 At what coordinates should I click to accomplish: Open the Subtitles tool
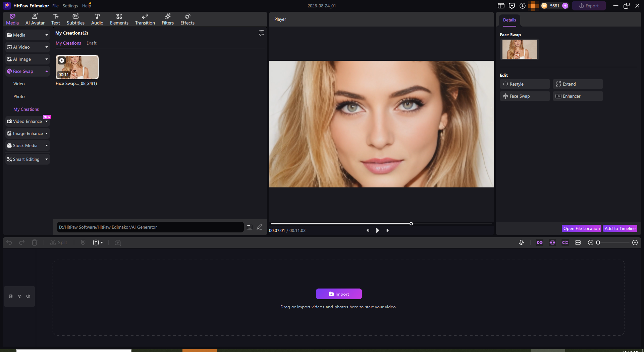75,19
